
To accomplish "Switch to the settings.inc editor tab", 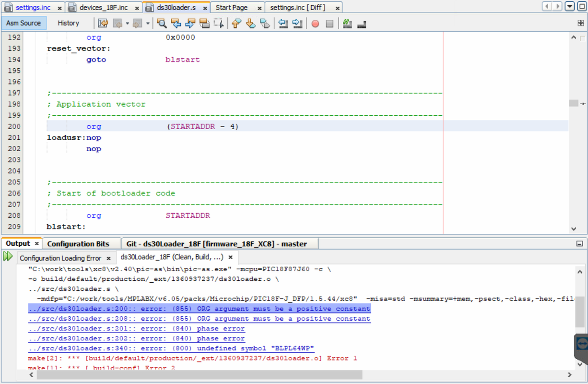I will coord(33,8).
